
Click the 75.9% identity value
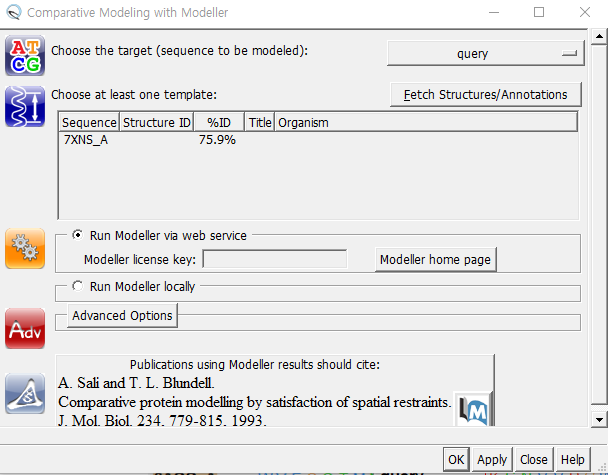click(217, 140)
